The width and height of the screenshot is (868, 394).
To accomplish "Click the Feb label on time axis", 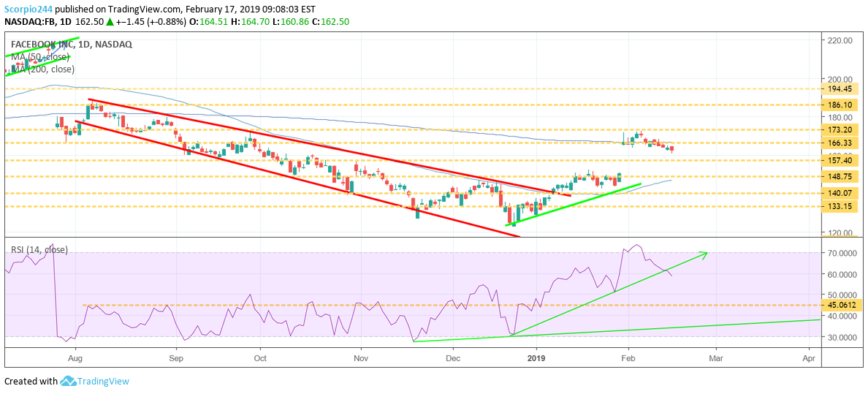I will (627, 358).
